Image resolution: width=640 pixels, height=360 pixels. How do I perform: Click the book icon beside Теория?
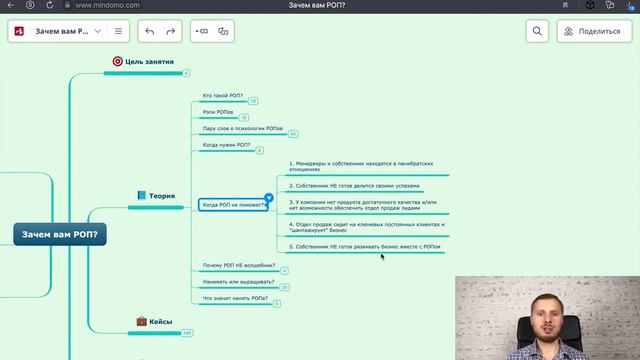[x=142, y=196]
